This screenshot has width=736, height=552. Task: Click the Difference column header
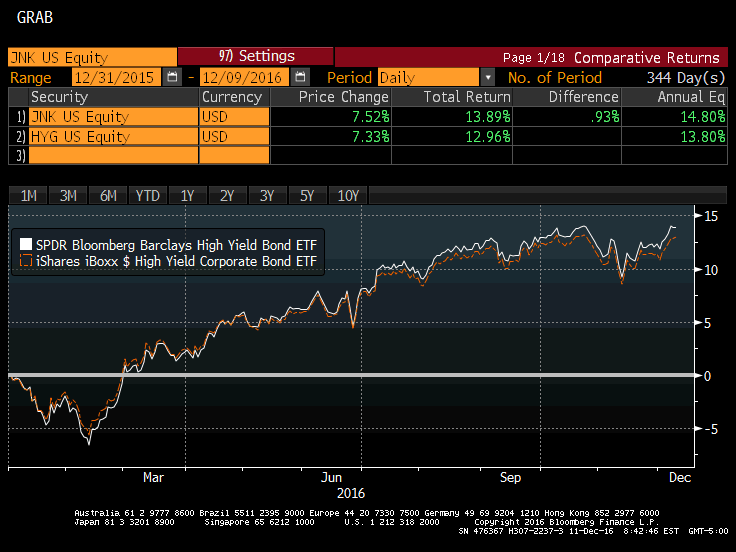(567, 97)
